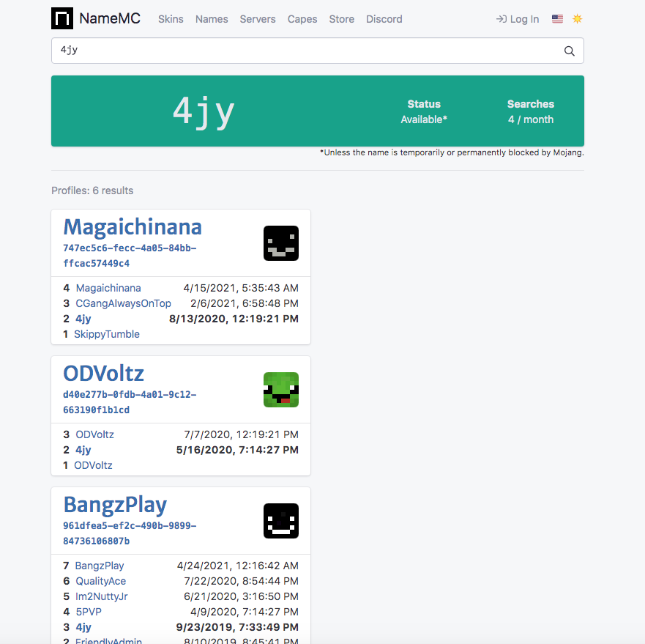Click the UUID d40e277b-0fdb-4a01-9c12 link
Viewport: 645px width, 644px height.
tap(130, 402)
